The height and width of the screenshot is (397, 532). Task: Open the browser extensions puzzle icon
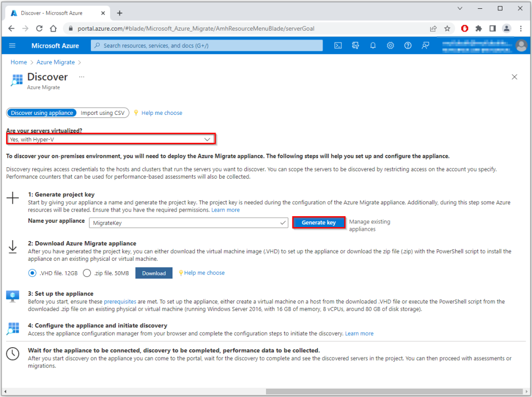(x=478, y=29)
